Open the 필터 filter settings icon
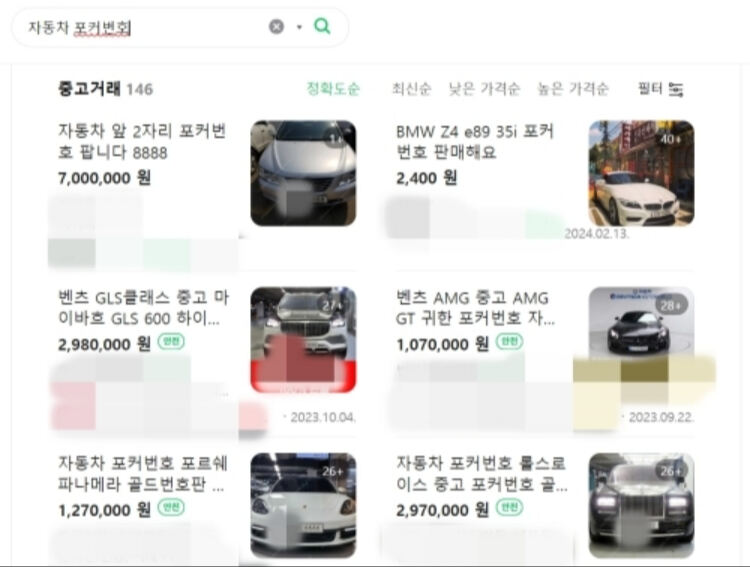Viewport: 750px width, 567px height. pos(676,89)
